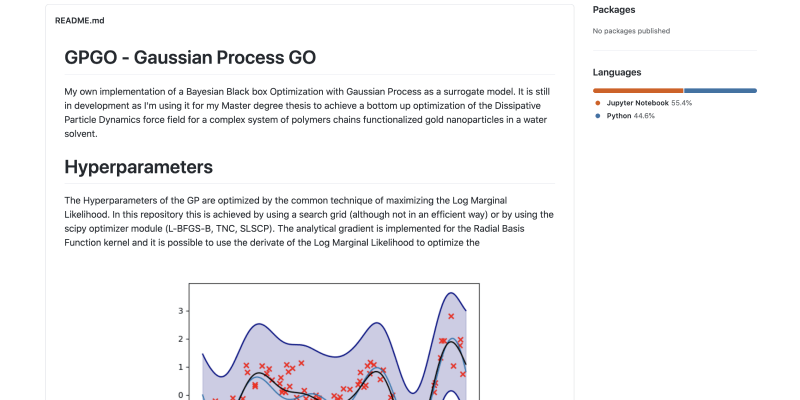Image resolution: width=800 pixels, height=400 pixels.
Task: Select the Python language name
Action: coord(621,116)
